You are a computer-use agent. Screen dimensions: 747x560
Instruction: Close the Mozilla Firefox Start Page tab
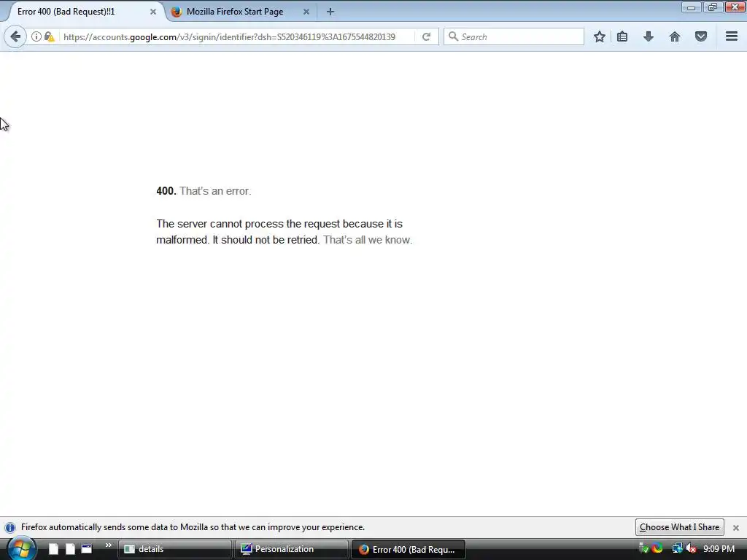coord(306,12)
